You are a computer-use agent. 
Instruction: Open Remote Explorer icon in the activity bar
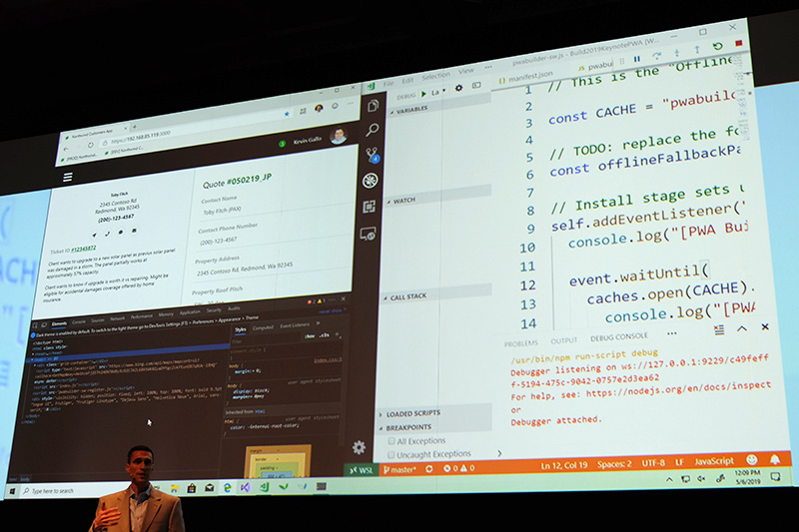point(368,235)
